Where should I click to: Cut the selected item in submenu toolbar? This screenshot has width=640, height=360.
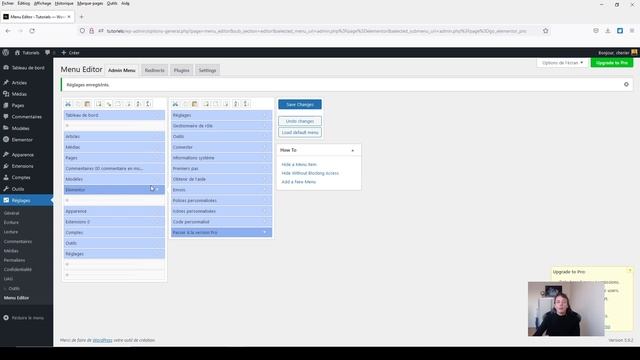[176, 104]
